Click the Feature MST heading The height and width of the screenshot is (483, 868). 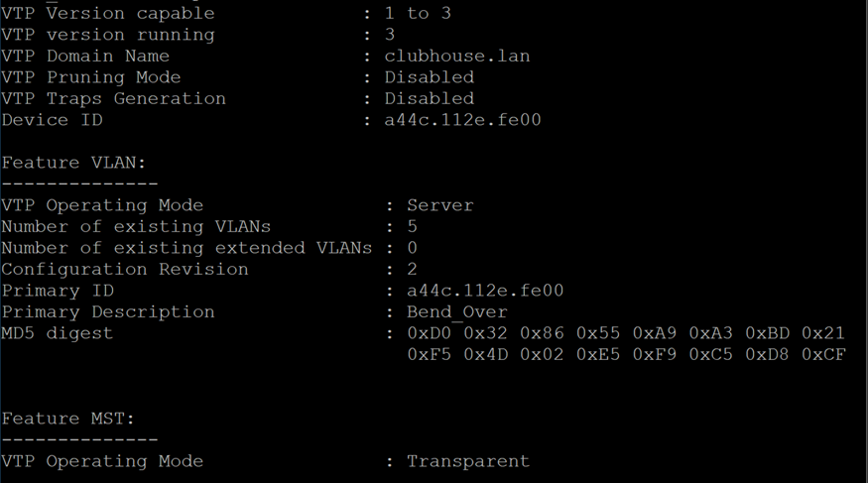point(68,419)
